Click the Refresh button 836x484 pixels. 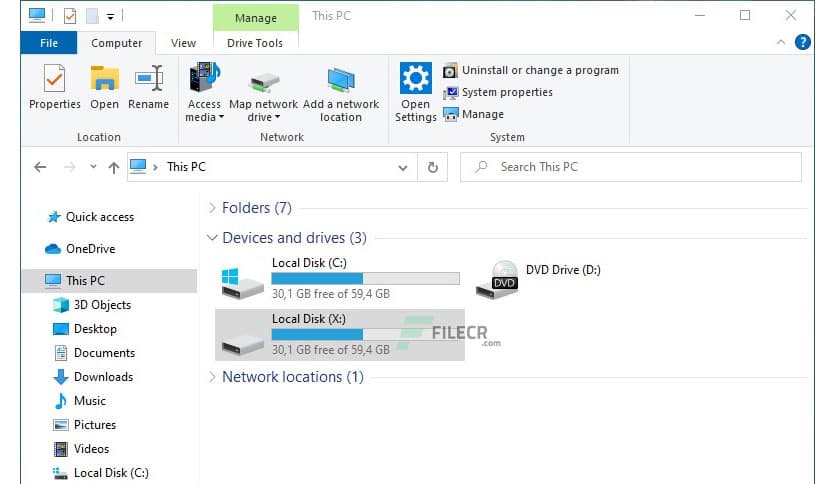(433, 167)
